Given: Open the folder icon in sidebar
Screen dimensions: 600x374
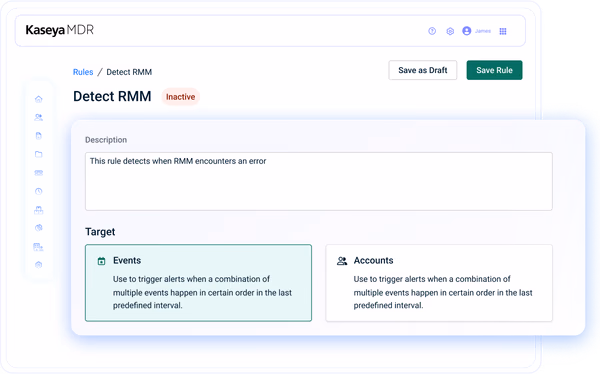Looking at the screenshot, I should [39, 154].
